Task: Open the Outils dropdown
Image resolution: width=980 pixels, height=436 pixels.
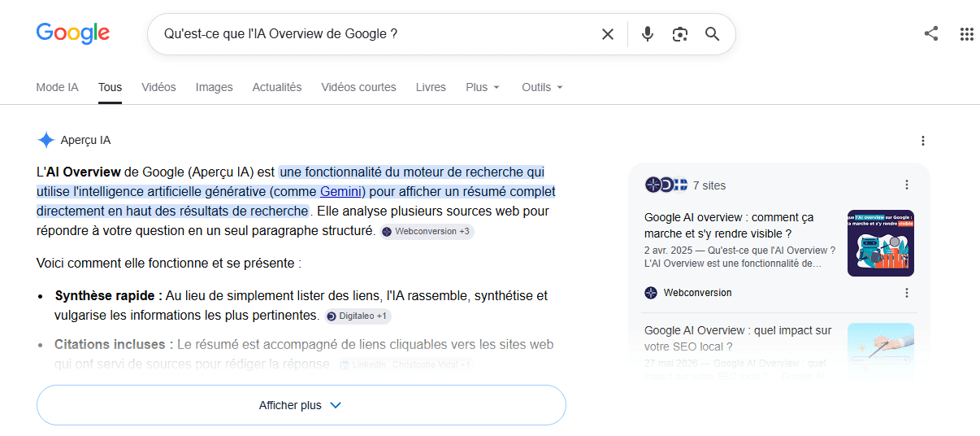Action: point(542,87)
